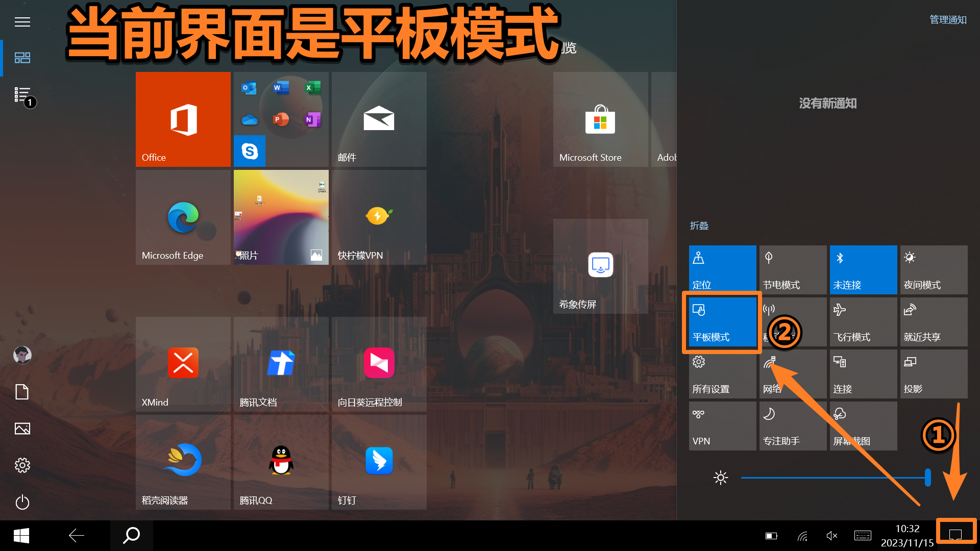This screenshot has width=980, height=551.
Task: Collapse quick actions with 折叠
Action: click(699, 226)
